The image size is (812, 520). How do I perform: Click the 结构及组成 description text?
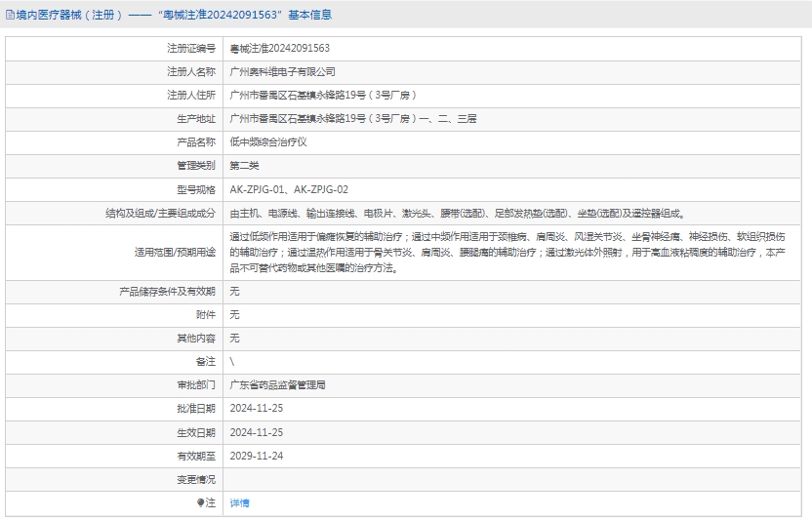click(x=456, y=213)
